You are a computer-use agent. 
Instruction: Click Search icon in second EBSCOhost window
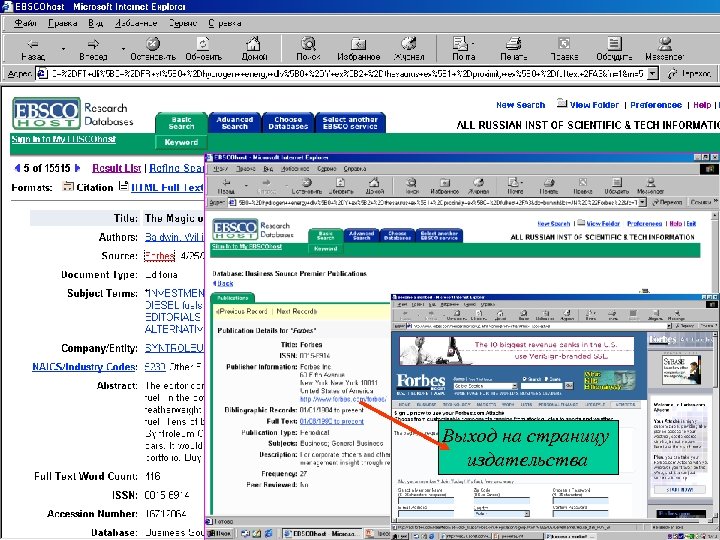point(411,186)
